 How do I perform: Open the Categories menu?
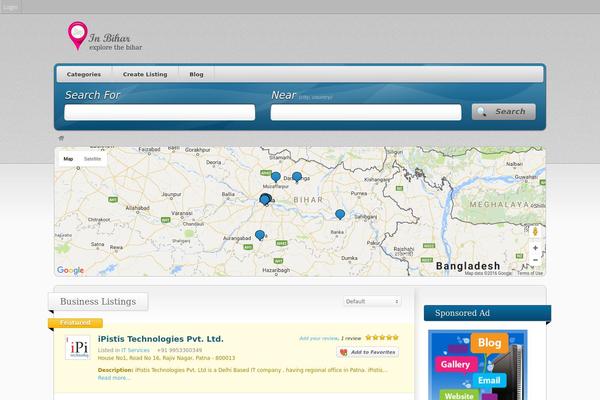[x=84, y=74]
